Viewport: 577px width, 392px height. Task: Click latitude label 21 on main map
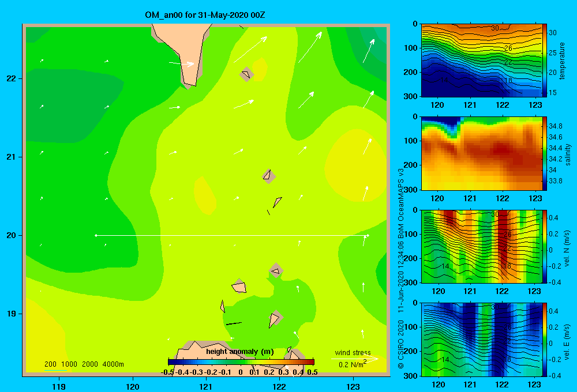tap(12, 157)
